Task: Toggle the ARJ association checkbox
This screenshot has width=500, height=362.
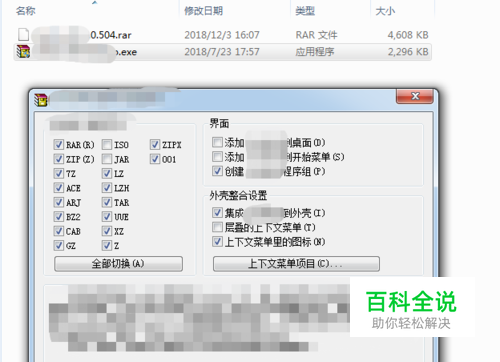Action: 58,202
